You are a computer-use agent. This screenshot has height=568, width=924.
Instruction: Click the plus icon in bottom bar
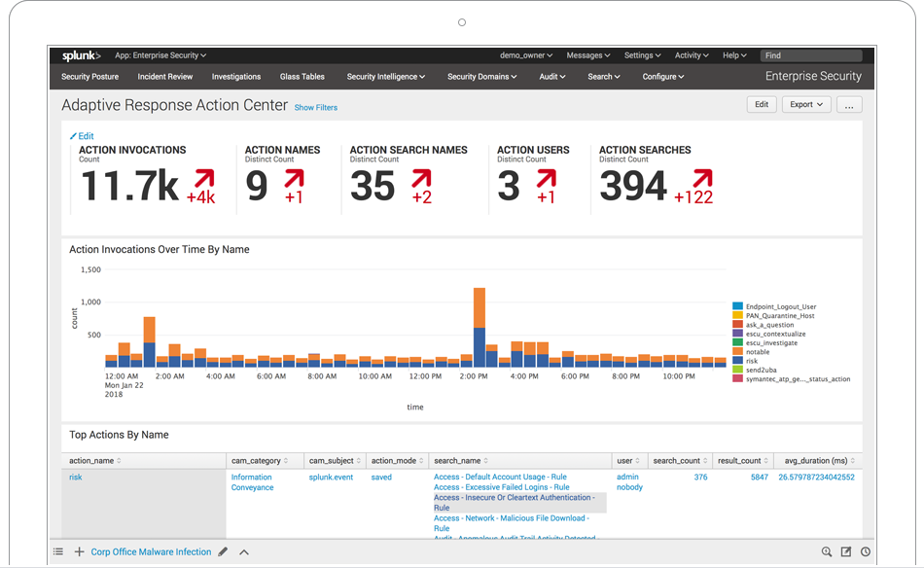pyautogui.click(x=79, y=552)
